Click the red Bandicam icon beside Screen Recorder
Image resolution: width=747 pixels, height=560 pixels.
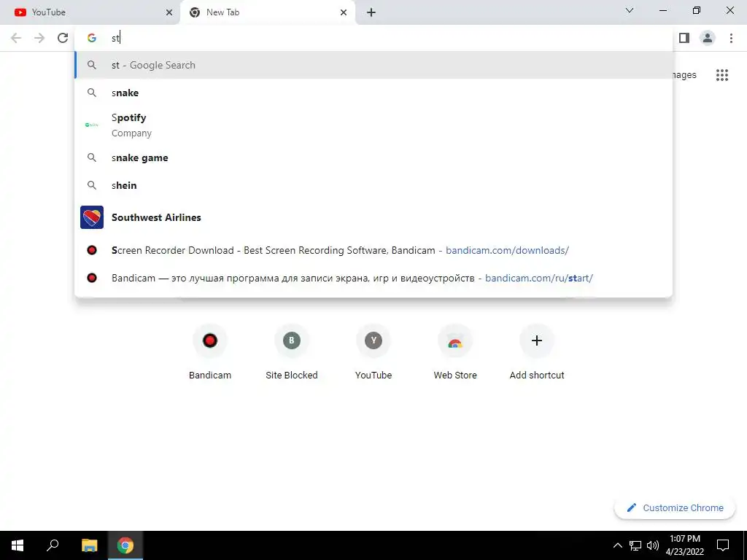pyautogui.click(x=92, y=251)
